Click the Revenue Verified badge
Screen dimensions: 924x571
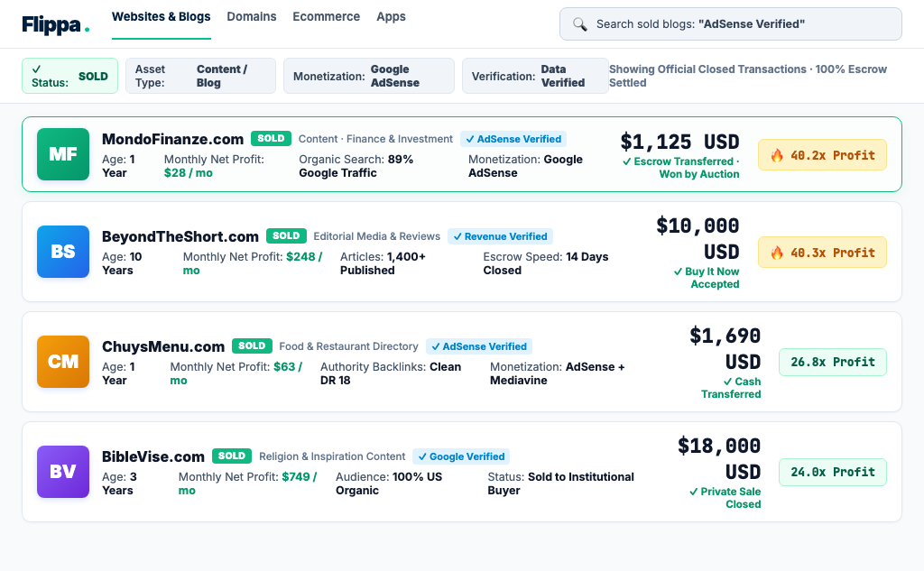(x=500, y=236)
